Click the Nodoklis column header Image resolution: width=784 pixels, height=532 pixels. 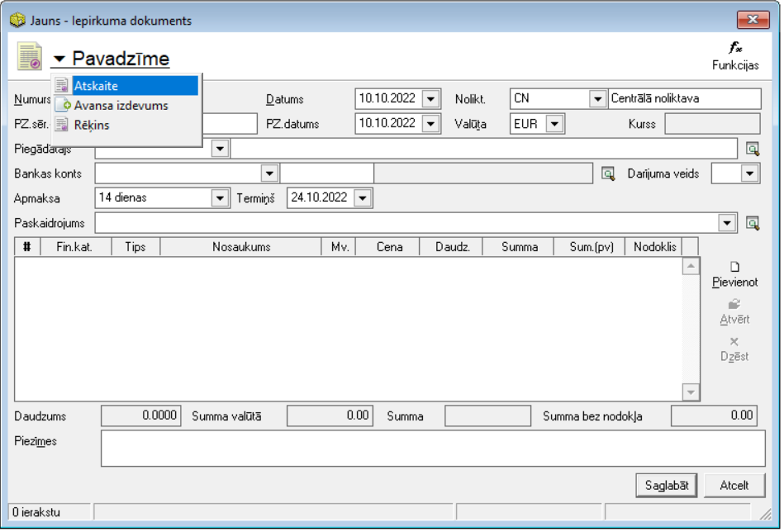point(653,247)
